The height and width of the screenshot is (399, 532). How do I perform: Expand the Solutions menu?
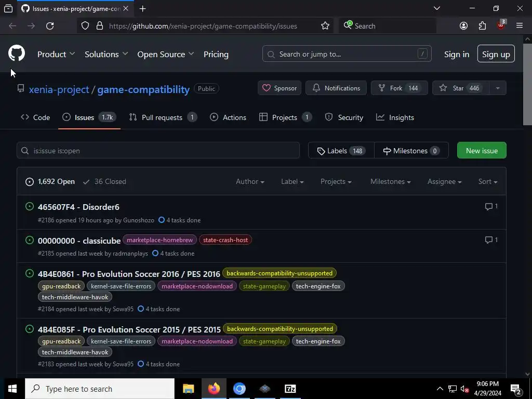click(106, 54)
